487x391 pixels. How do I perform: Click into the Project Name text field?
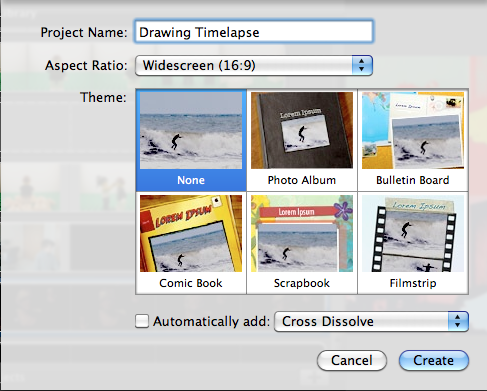[254, 32]
